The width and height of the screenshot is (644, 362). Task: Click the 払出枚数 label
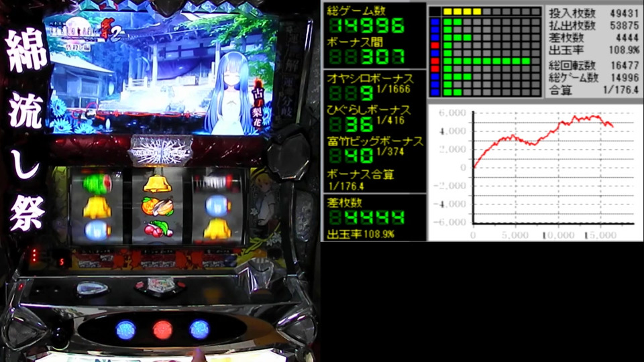point(572,25)
